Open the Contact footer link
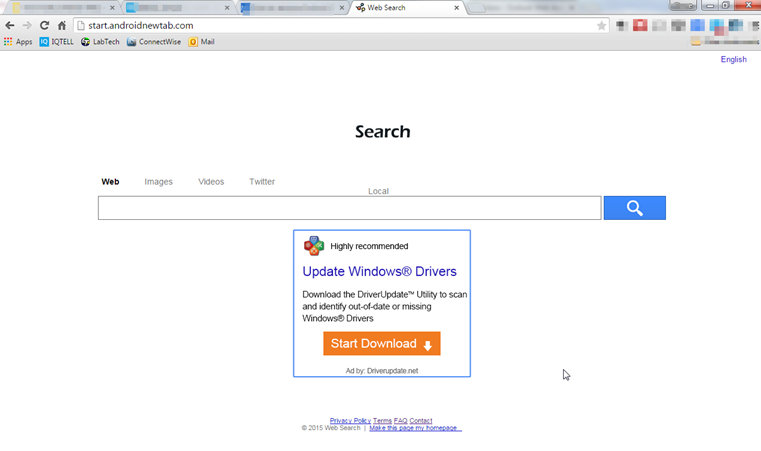Screen dimensions: 761x451 pyautogui.click(x=421, y=420)
